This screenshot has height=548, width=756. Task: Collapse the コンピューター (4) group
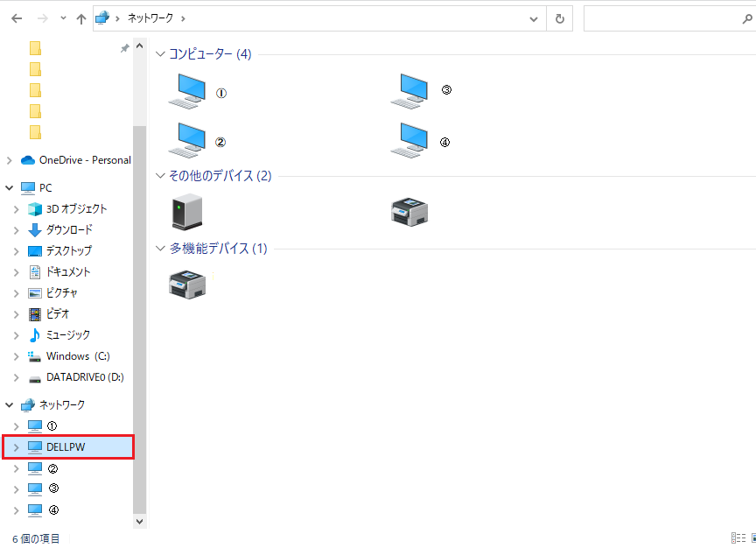(x=160, y=54)
